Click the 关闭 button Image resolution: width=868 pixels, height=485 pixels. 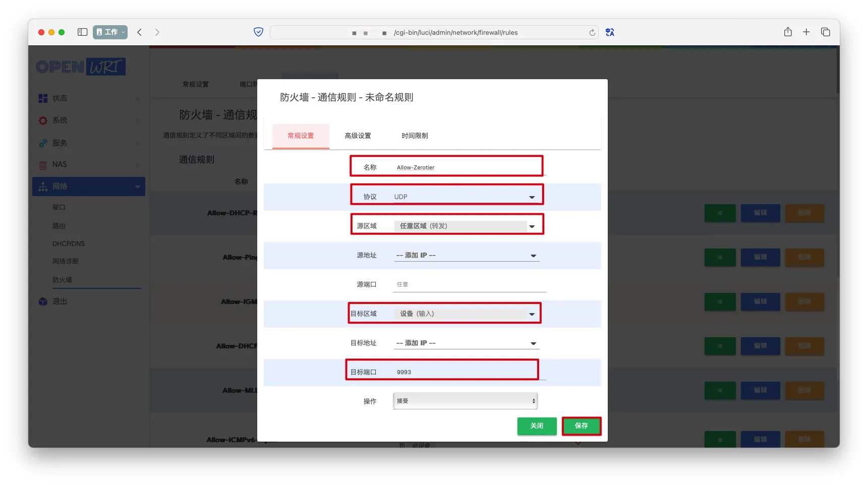click(x=537, y=426)
